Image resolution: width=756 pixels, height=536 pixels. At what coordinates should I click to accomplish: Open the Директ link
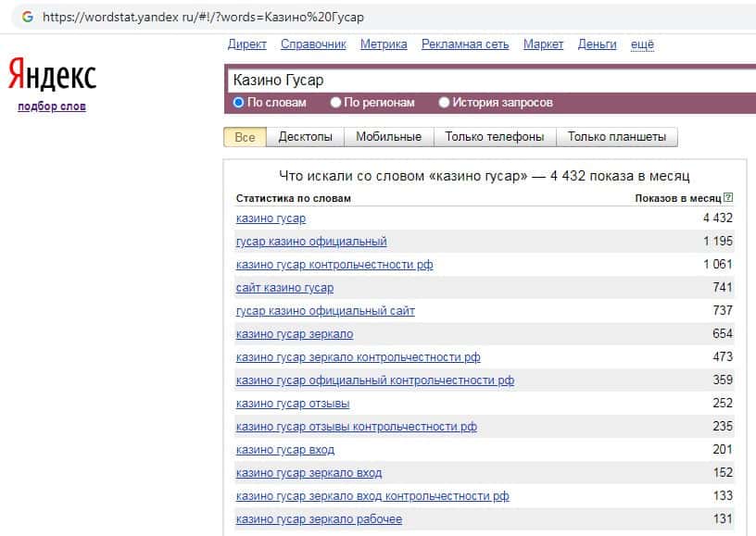click(x=246, y=44)
